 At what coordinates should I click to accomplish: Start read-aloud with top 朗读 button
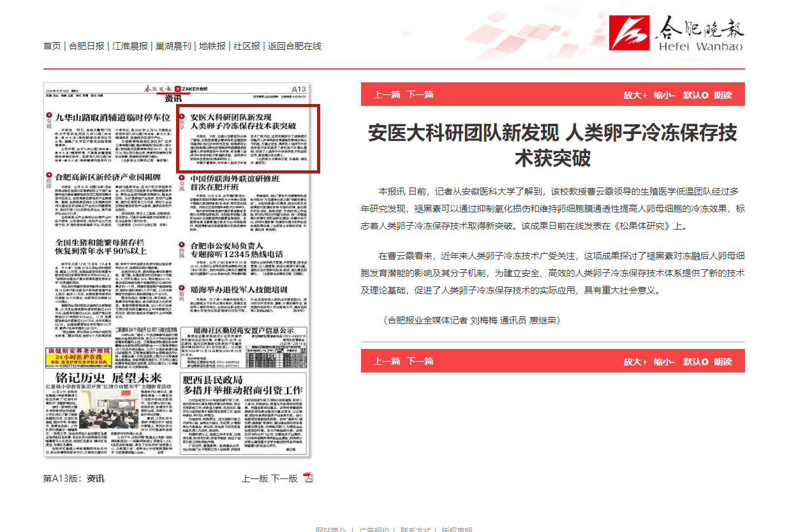(x=723, y=95)
